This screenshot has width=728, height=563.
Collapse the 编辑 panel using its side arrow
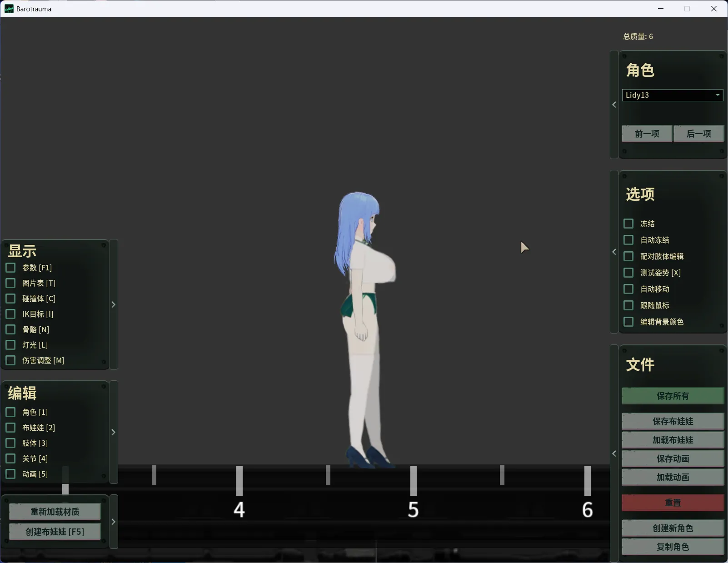pyautogui.click(x=114, y=432)
